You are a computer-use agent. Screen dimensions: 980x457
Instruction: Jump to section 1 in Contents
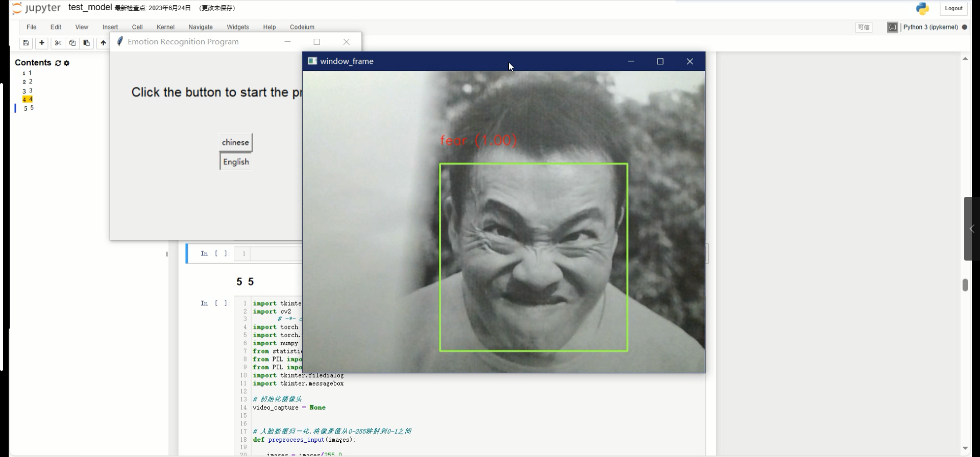[27, 73]
